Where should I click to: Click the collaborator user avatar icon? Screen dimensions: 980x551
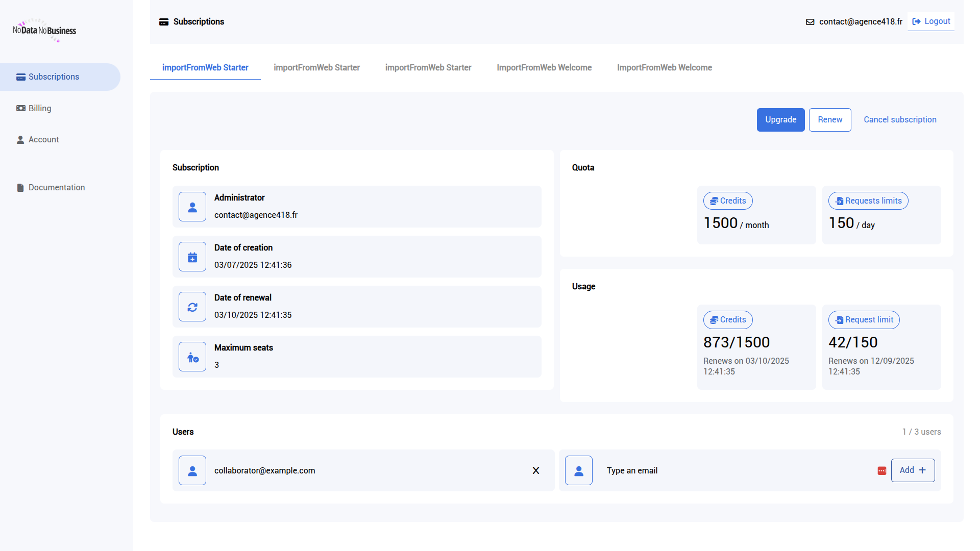click(192, 470)
